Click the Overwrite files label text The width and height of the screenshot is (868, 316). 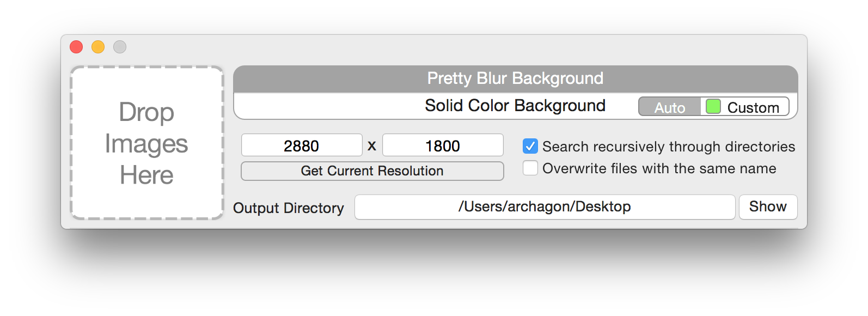tap(659, 168)
